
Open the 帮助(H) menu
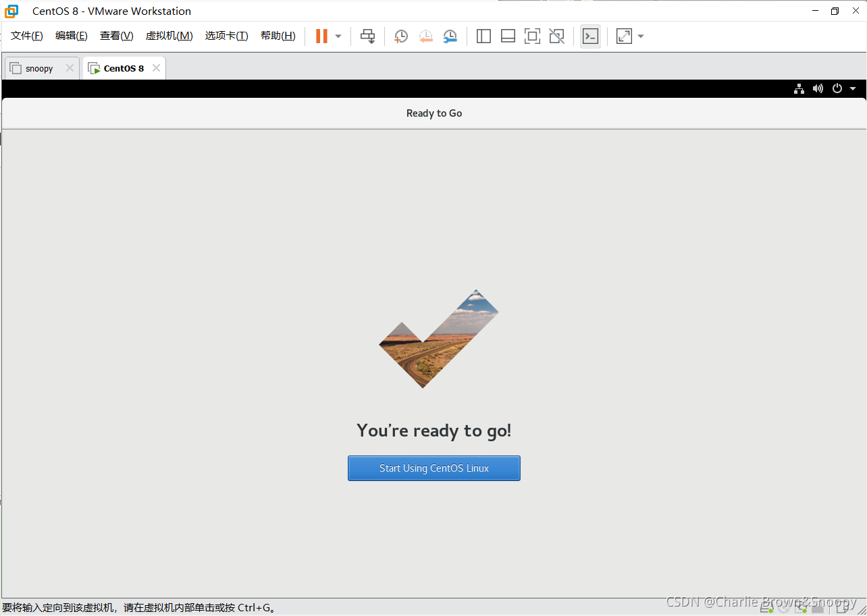278,36
